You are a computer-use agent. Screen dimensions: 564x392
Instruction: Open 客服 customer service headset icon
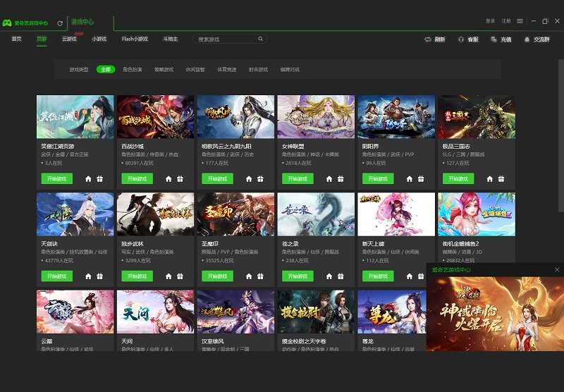(460, 39)
